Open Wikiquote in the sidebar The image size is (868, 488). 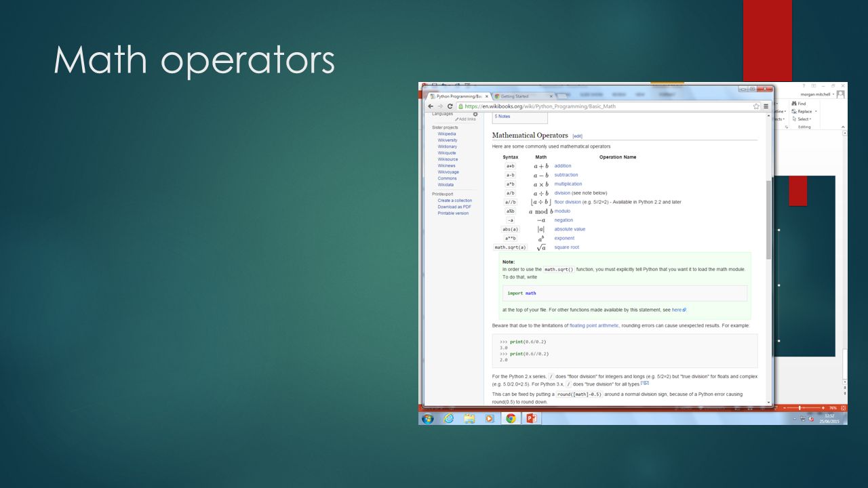[447, 153]
